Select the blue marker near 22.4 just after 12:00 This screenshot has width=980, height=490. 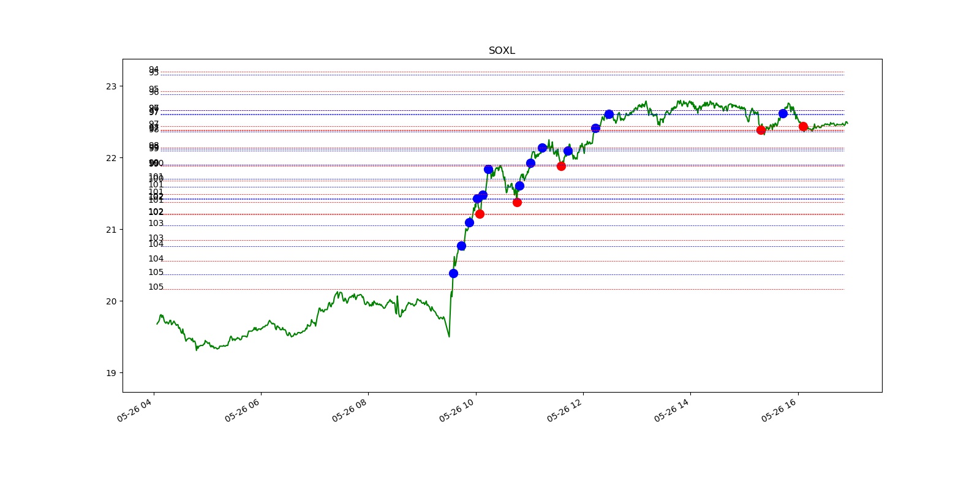[595, 128]
